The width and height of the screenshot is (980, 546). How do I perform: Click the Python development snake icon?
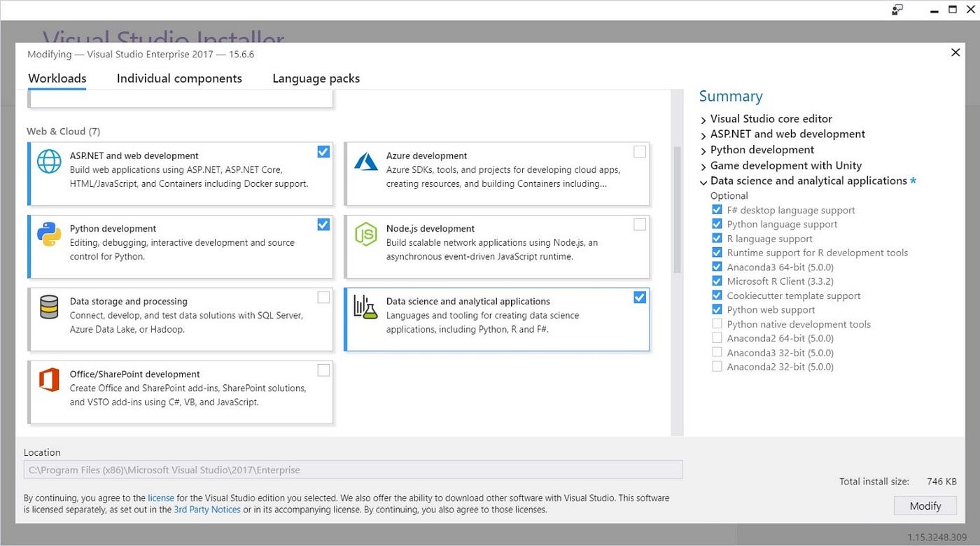tap(48, 234)
